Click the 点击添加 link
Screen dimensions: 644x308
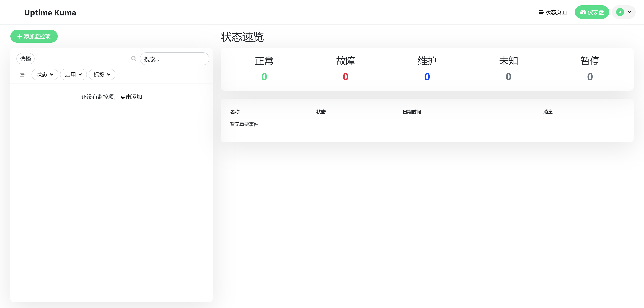point(131,97)
